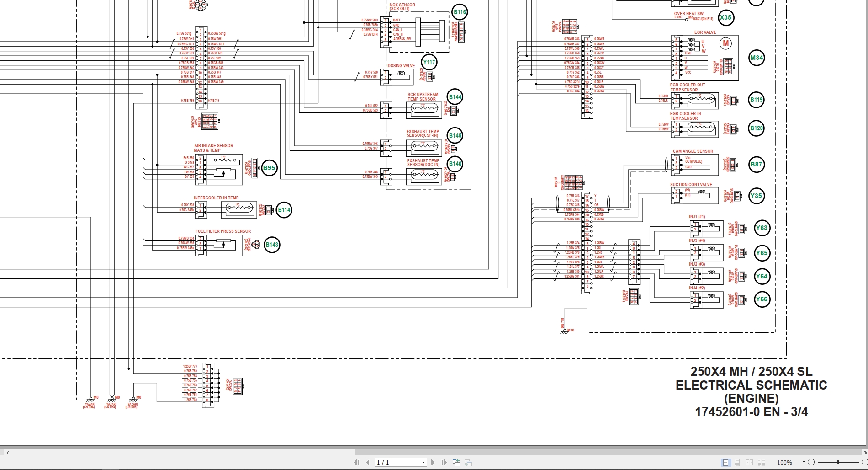Screen dimensions: 868x470
Task: Rotate the page clockwise
Action: point(468,462)
